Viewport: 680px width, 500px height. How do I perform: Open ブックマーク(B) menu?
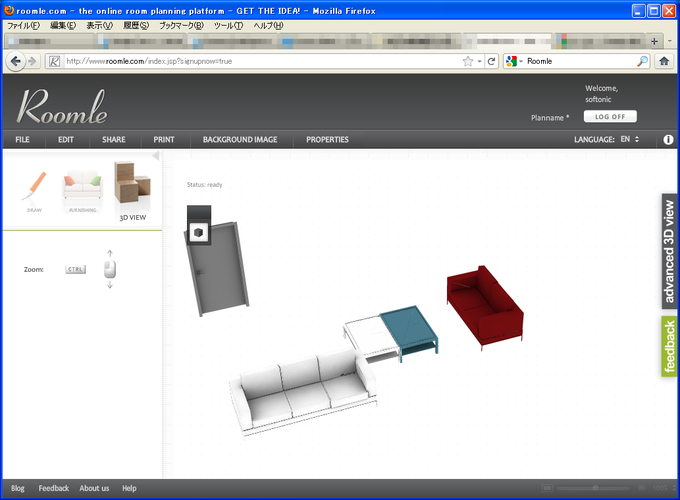point(181,26)
